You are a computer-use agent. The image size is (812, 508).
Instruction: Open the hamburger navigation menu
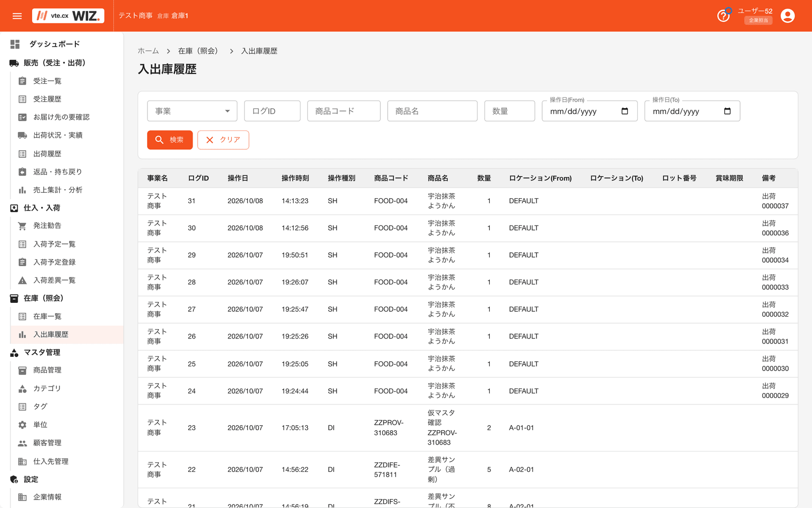pos(17,16)
